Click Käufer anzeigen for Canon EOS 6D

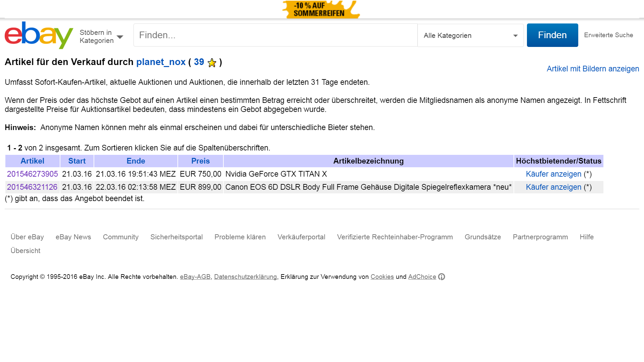(x=553, y=187)
